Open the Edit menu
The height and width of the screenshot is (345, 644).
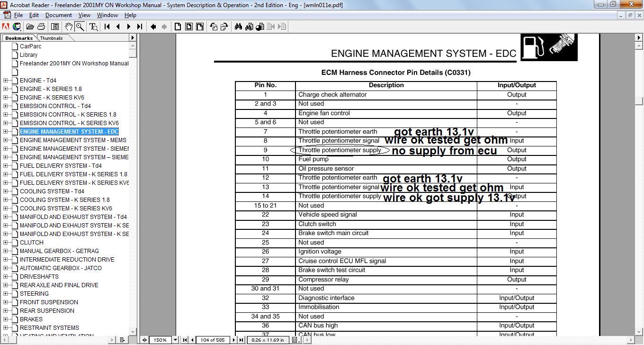point(34,15)
